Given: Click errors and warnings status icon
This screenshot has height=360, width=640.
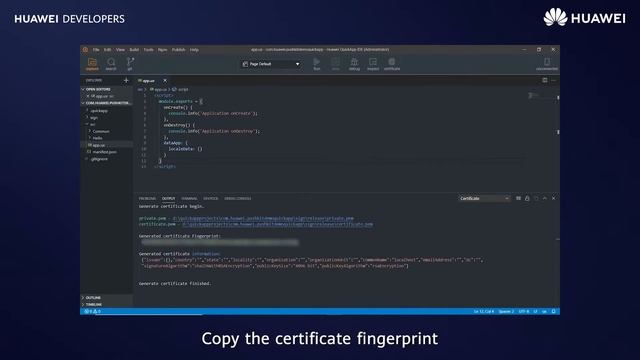Looking at the screenshot, I should pyautogui.click(x=92, y=311).
